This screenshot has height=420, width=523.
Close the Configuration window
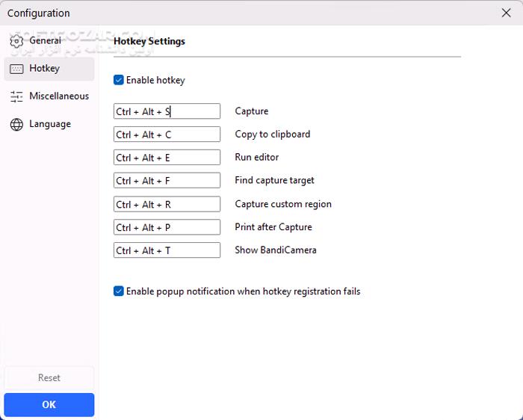coord(506,13)
